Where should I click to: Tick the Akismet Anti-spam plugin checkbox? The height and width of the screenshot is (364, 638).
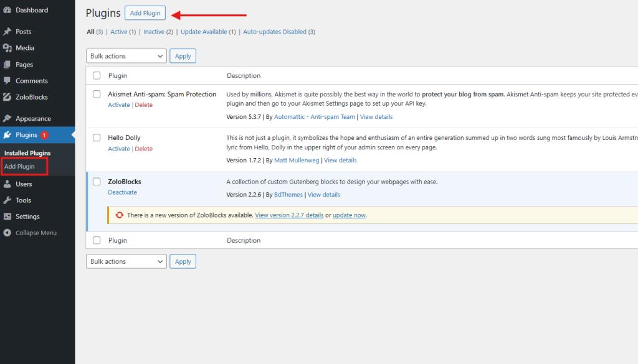[x=97, y=94]
